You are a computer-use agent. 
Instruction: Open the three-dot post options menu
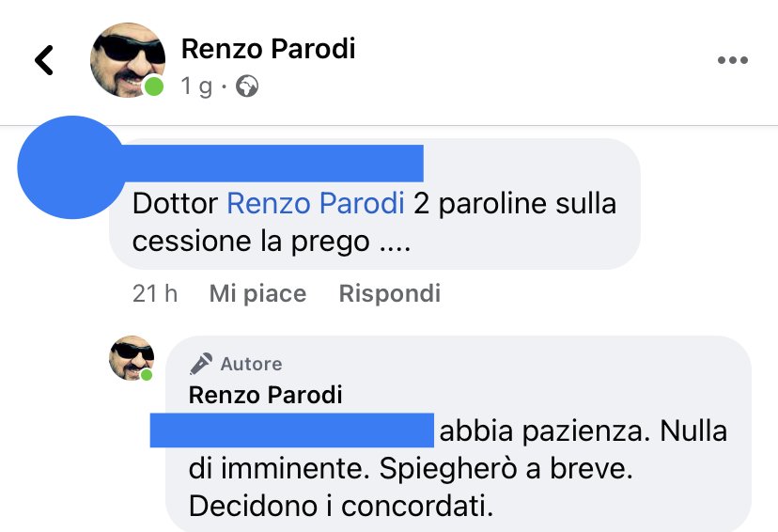coord(732,60)
